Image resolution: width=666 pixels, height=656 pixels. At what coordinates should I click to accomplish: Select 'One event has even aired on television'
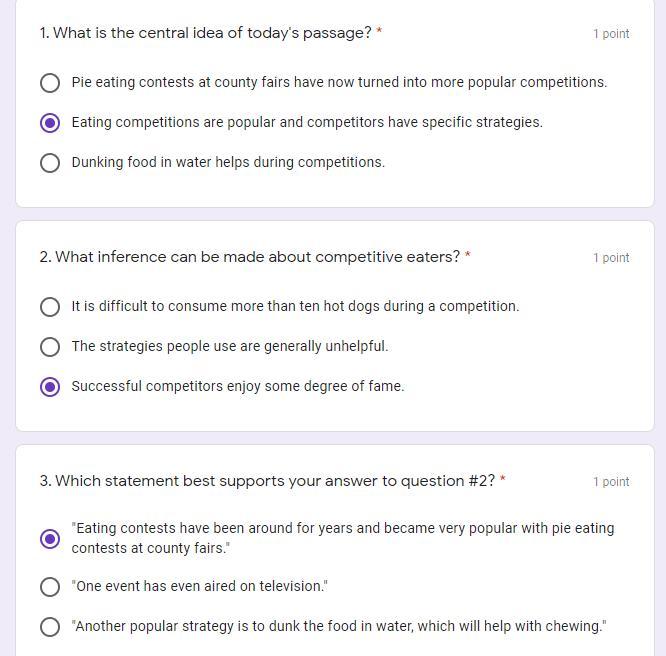pos(50,587)
